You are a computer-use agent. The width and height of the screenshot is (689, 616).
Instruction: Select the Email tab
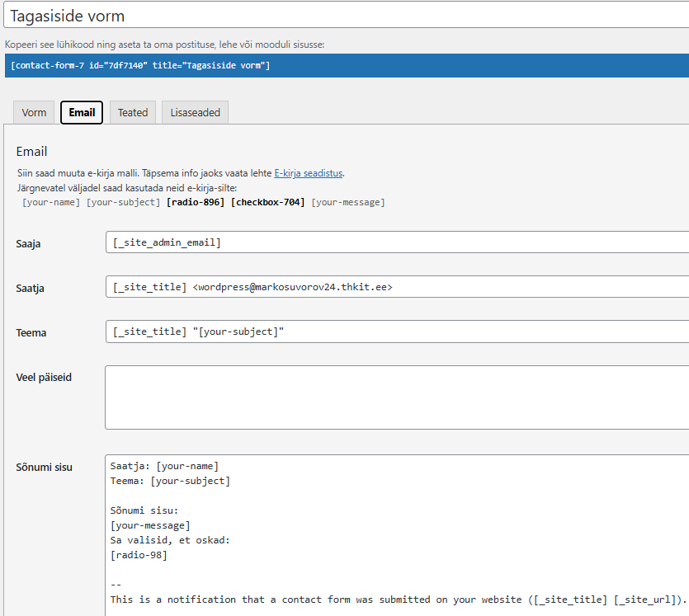82,113
